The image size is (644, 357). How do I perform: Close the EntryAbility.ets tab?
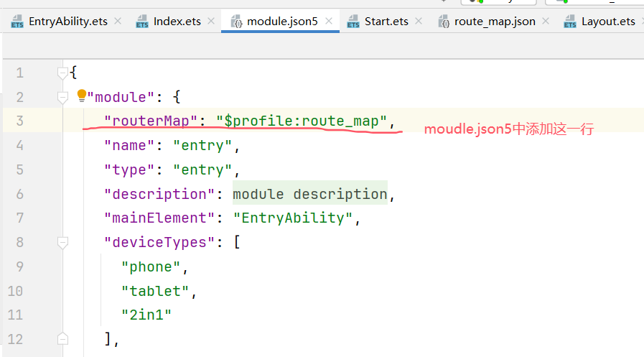tap(118, 21)
